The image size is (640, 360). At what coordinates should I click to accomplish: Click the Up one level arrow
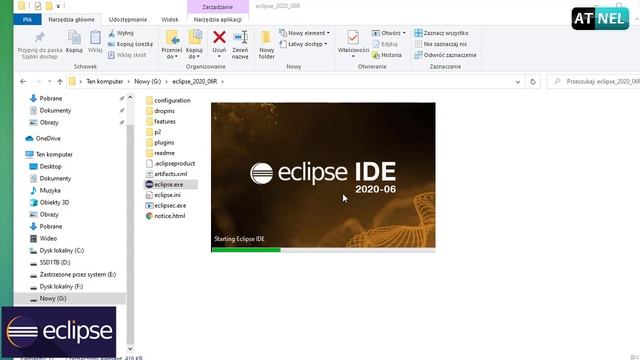point(60,82)
